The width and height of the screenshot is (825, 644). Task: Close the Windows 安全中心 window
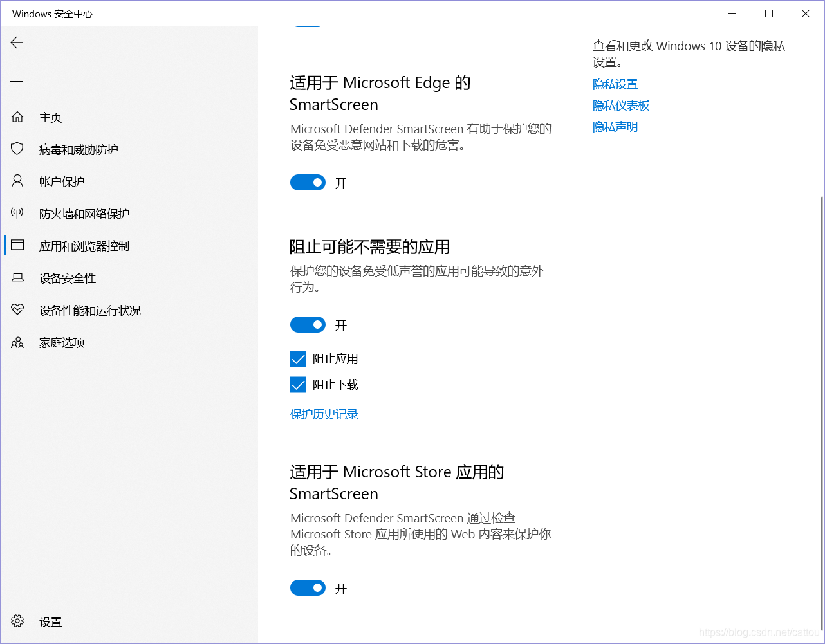(x=806, y=14)
